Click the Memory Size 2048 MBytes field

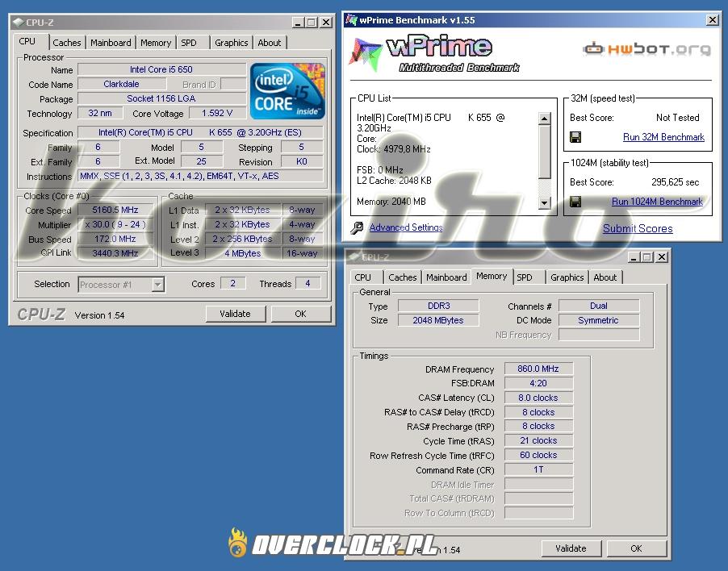point(438,320)
